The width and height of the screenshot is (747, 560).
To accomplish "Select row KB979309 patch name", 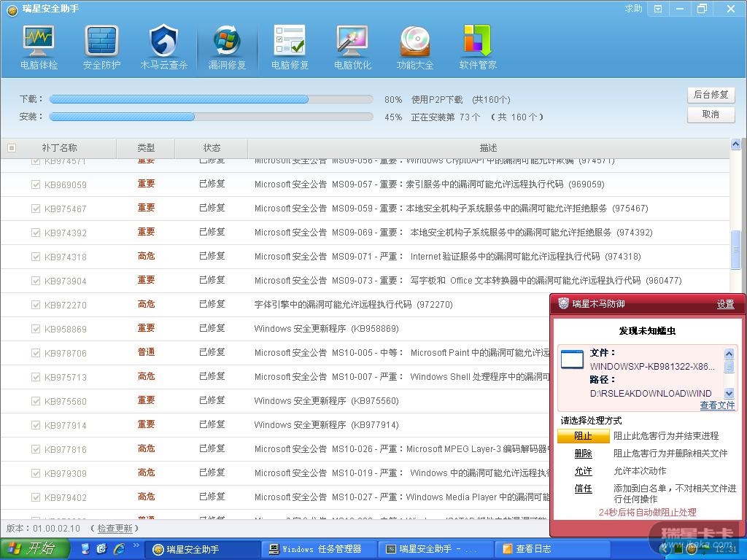I will tap(65, 473).
